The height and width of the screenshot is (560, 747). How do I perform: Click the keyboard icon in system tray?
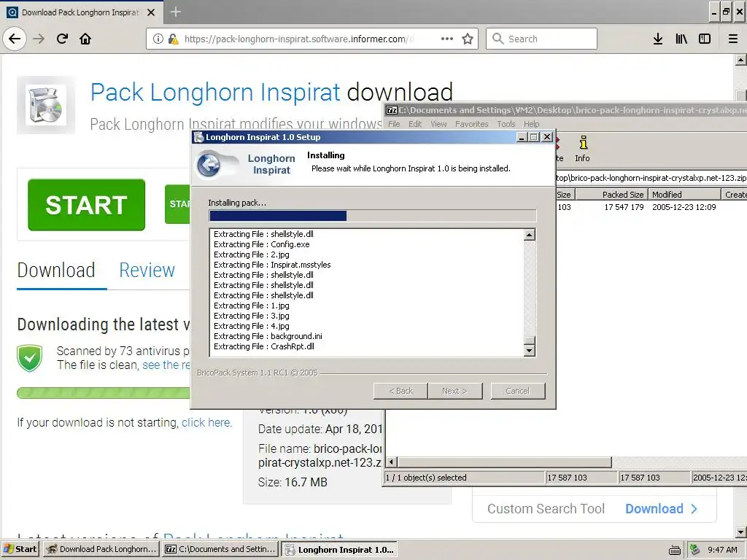point(675,550)
